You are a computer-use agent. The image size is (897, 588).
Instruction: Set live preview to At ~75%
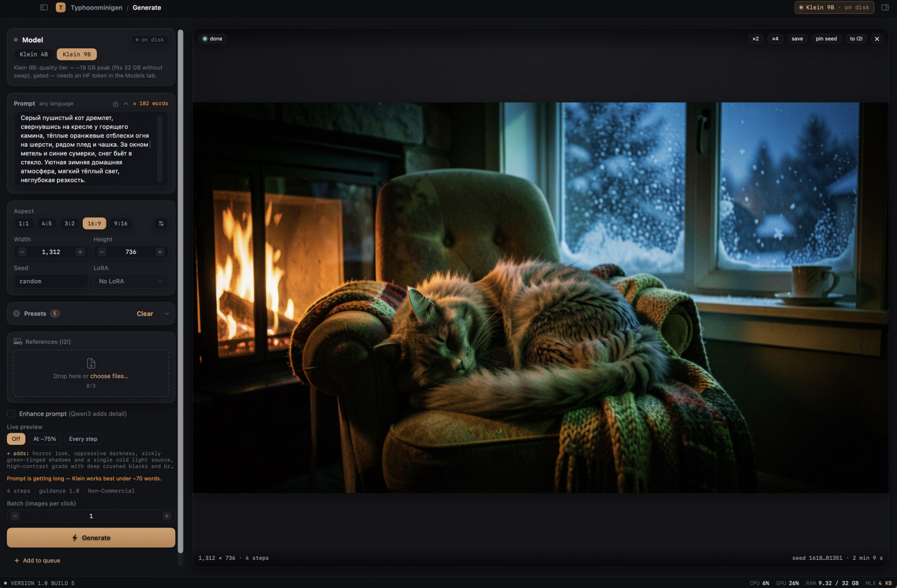tap(45, 439)
